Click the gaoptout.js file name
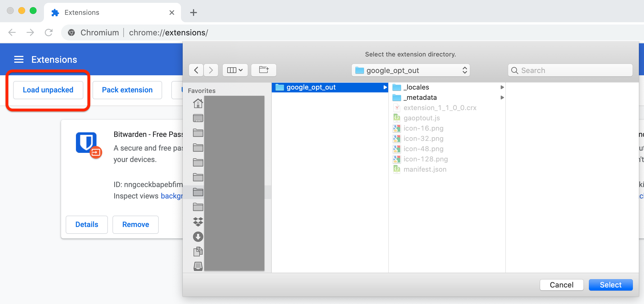644x304 pixels. click(x=422, y=118)
